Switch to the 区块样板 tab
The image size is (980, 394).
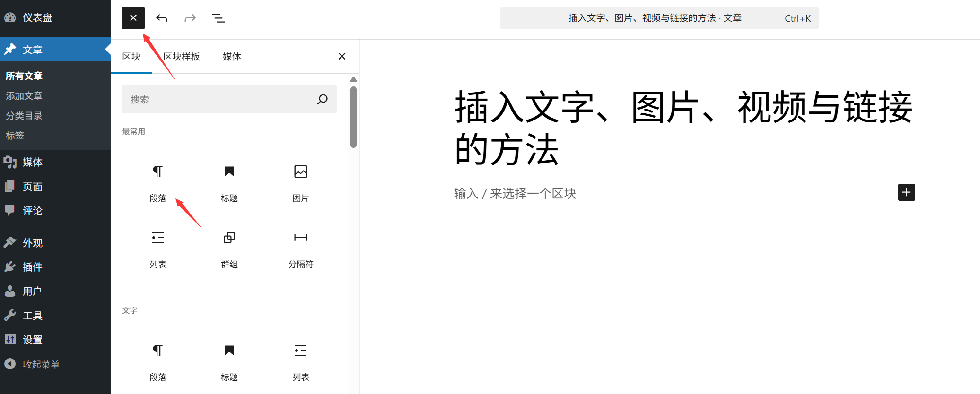pos(182,57)
